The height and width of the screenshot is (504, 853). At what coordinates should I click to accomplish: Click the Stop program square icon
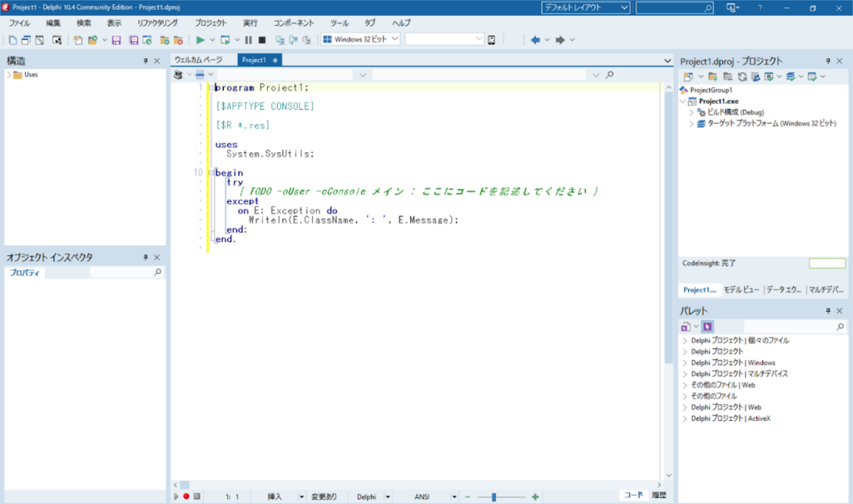(261, 40)
